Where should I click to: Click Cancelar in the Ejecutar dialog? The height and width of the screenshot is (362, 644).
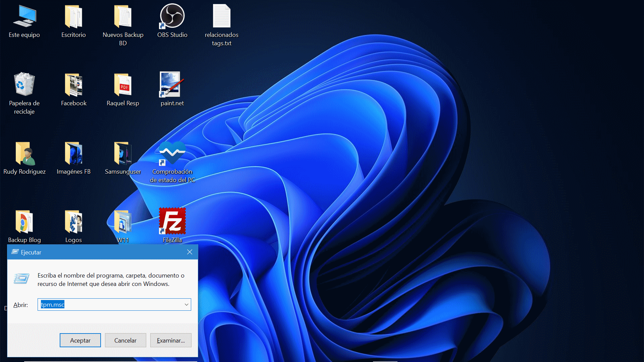125,340
